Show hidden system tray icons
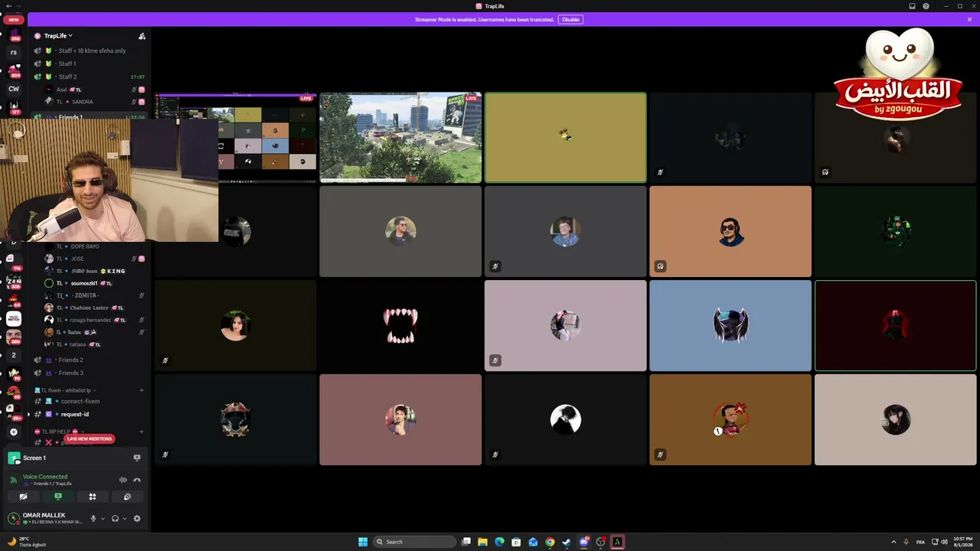The height and width of the screenshot is (551, 980). (893, 542)
